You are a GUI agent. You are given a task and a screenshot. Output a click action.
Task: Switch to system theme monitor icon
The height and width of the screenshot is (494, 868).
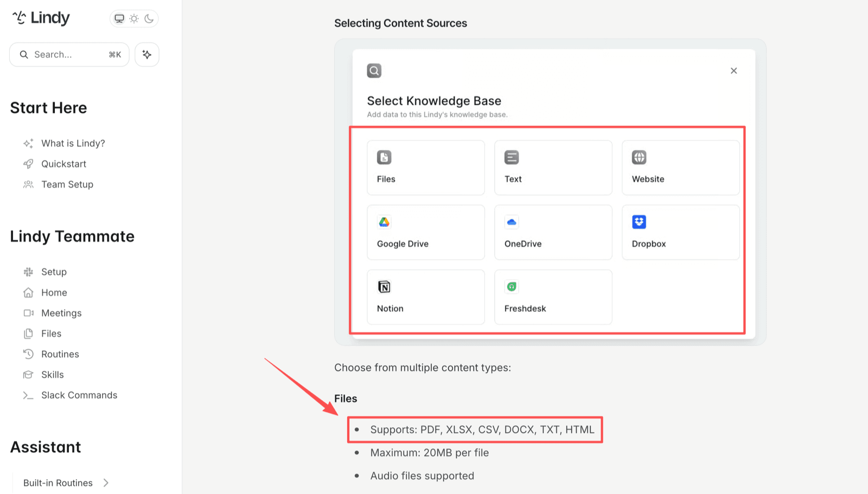coord(119,18)
